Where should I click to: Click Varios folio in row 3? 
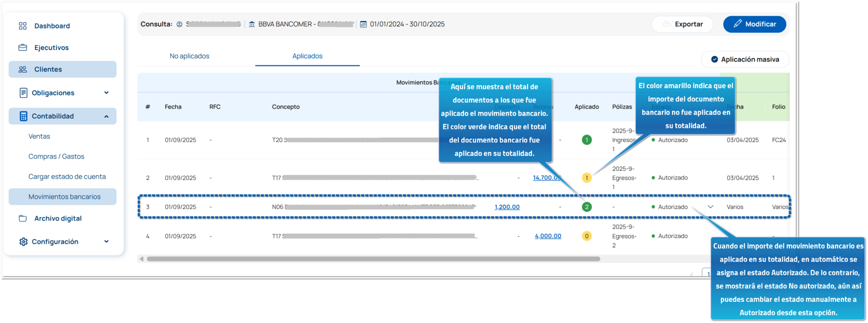(780, 207)
